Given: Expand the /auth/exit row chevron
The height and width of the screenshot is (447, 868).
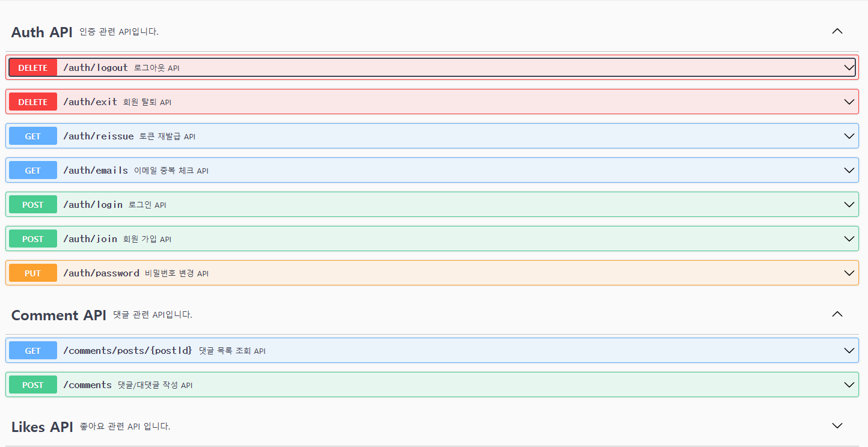Looking at the screenshot, I should click(849, 102).
